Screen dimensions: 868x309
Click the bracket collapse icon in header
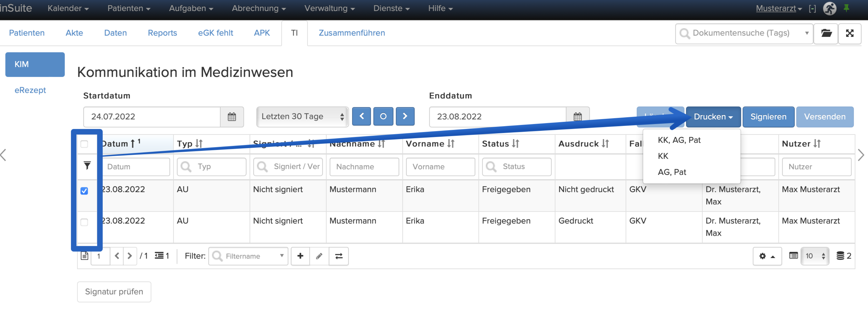(x=813, y=8)
